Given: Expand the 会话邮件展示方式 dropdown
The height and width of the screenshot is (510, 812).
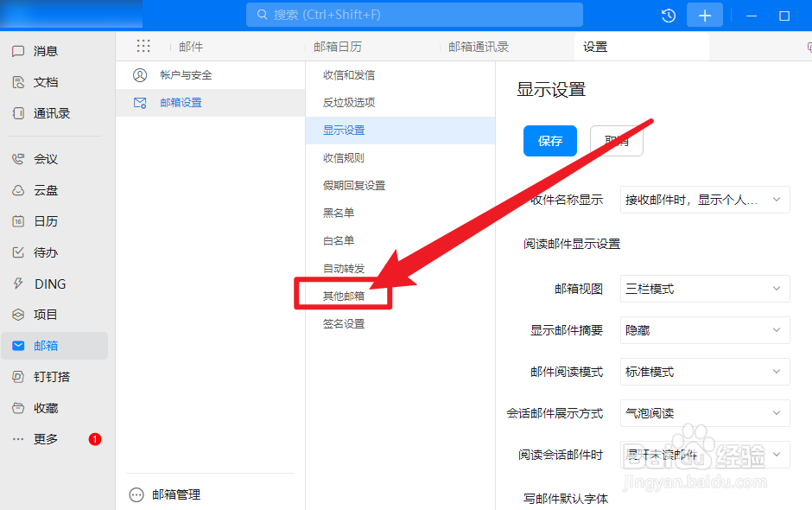Looking at the screenshot, I should point(704,413).
